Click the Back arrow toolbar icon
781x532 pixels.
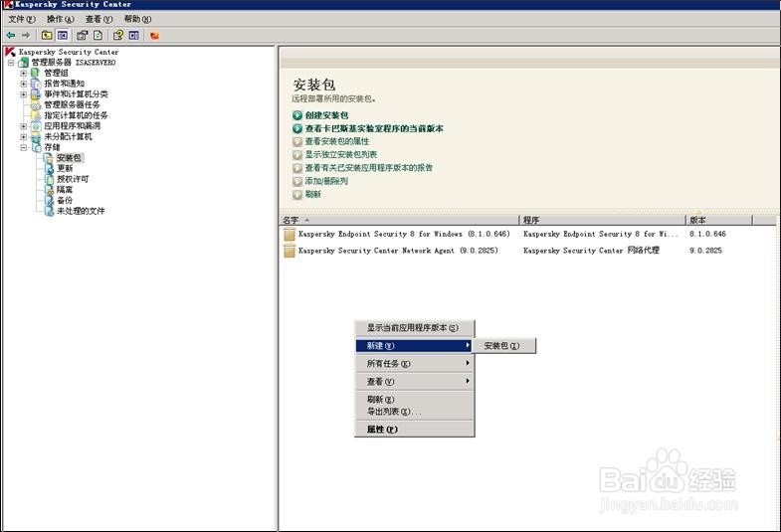11,36
